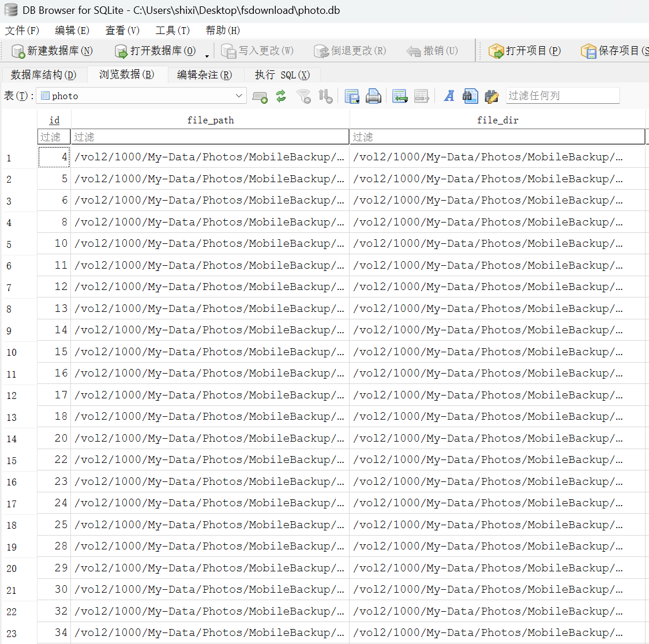Select file_dir cell in id 22 row
Viewport: 649px width, 644px height.
497,460
